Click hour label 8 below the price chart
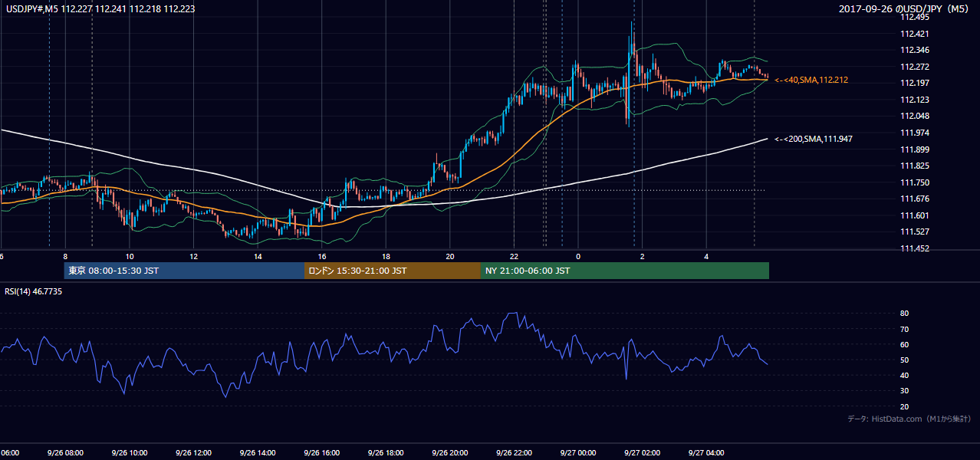 pyautogui.click(x=65, y=256)
